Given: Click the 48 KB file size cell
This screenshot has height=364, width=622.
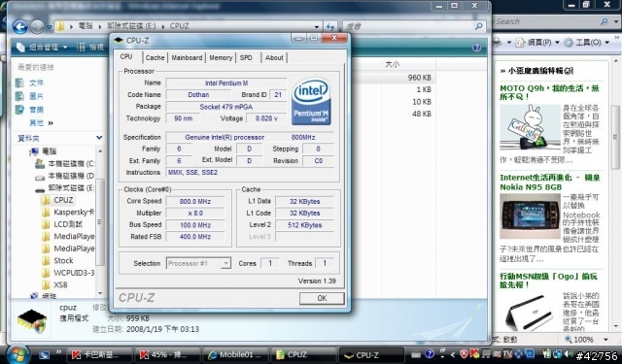Looking at the screenshot, I should (x=421, y=114).
